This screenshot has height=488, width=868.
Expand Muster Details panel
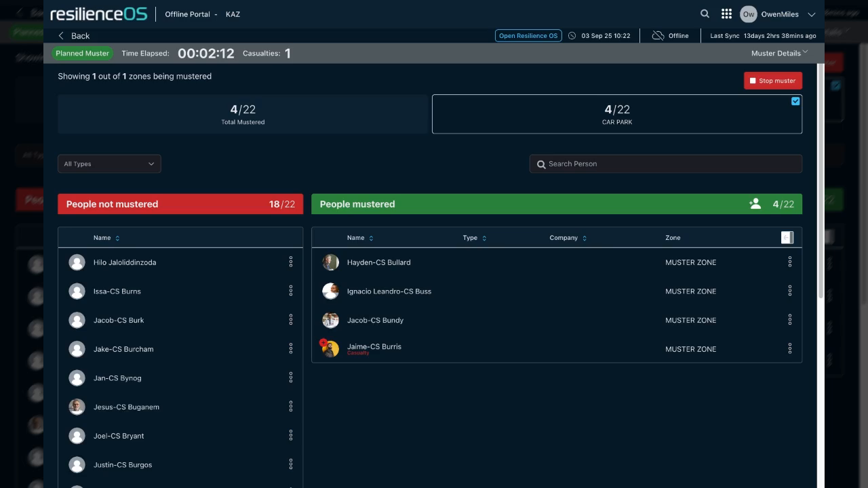tap(779, 53)
